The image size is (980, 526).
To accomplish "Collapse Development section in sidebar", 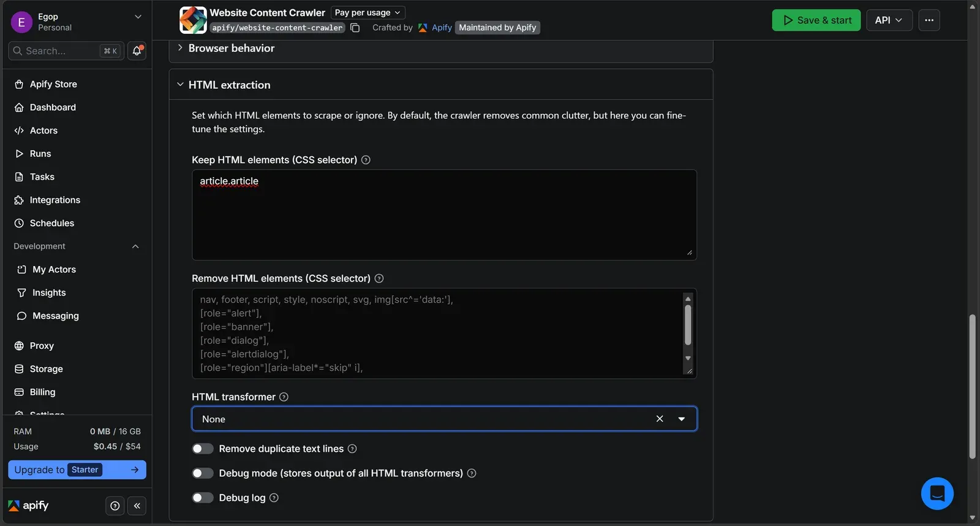I will 135,246.
